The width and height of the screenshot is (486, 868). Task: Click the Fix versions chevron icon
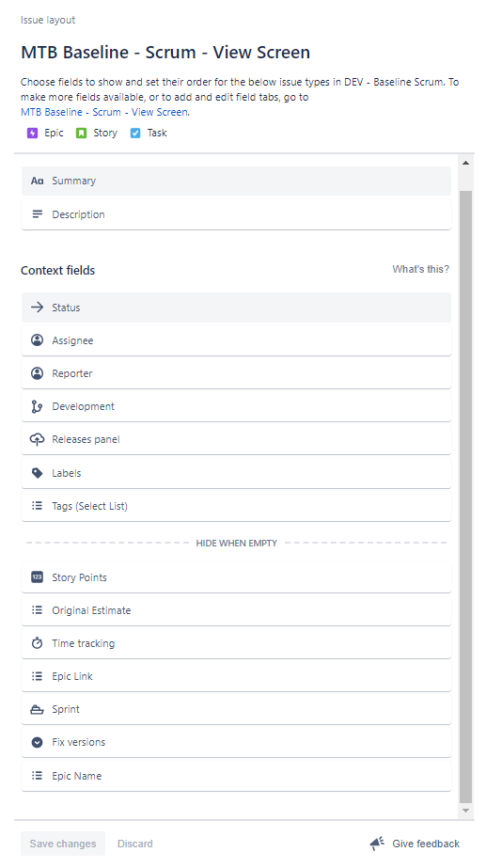click(x=37, y=742)
